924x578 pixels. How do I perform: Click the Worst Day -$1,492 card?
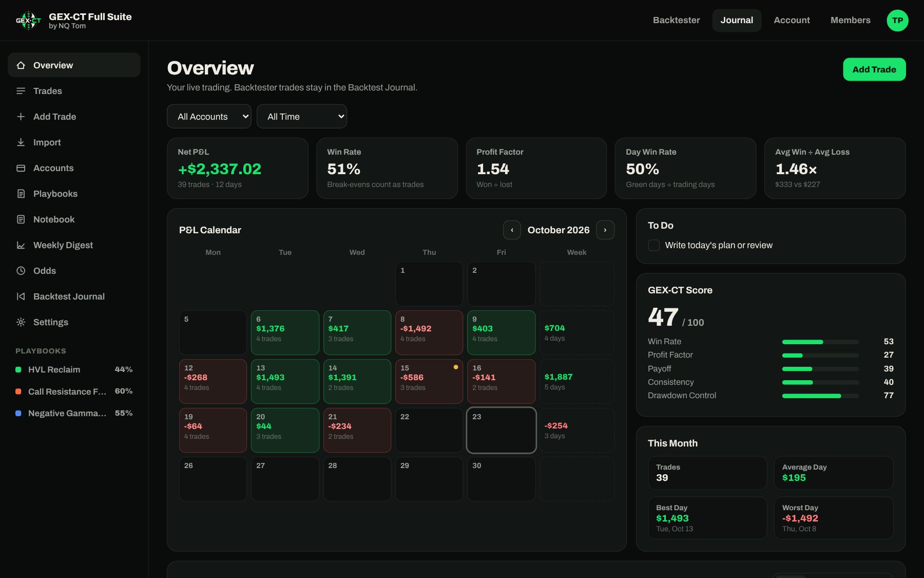click(x=834, y=518)
